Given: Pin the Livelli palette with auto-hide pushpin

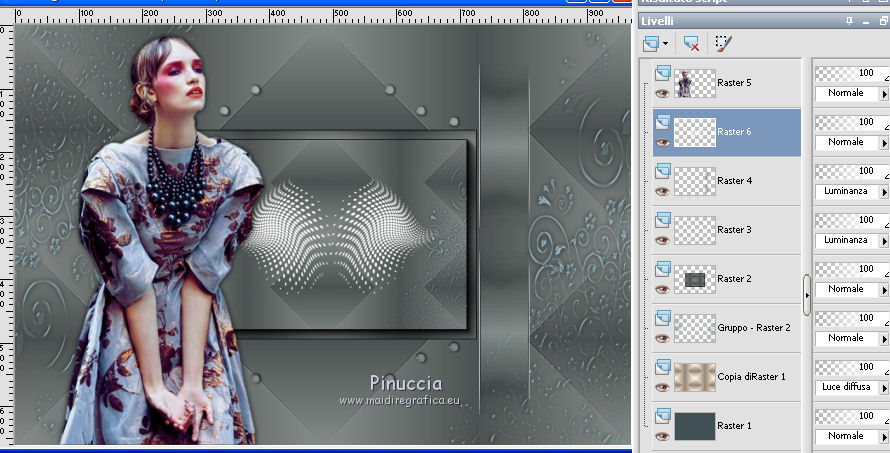Looking at the screenshot, I should tap(849, 21).
